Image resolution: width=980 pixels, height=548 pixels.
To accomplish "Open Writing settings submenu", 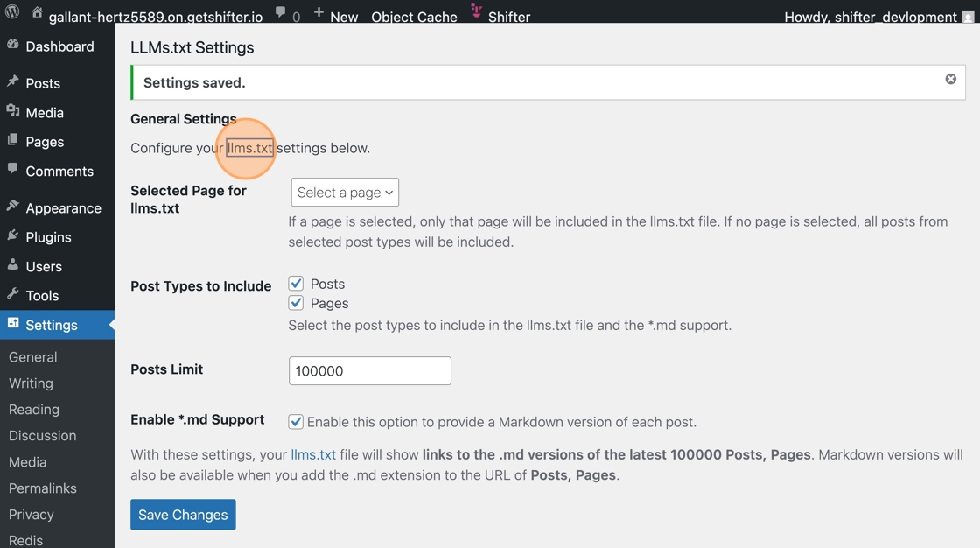I will coord(31,383).
